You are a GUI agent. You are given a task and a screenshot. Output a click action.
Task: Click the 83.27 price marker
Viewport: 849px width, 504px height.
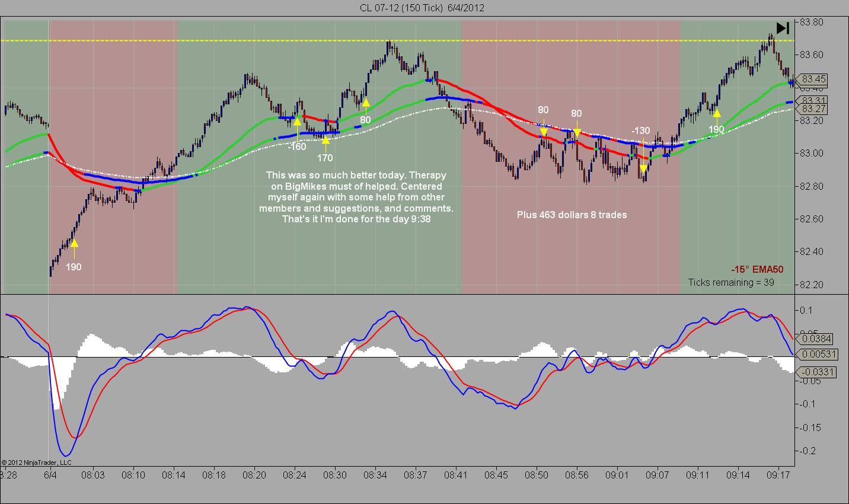click(813, 109)
